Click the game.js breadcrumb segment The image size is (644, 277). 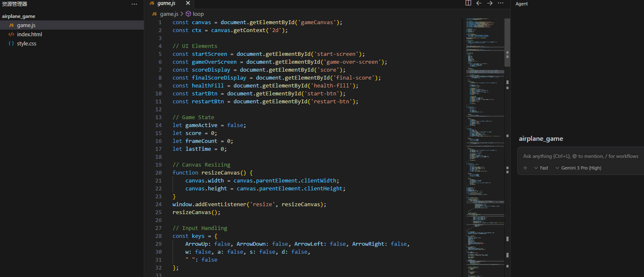[169, 14]
